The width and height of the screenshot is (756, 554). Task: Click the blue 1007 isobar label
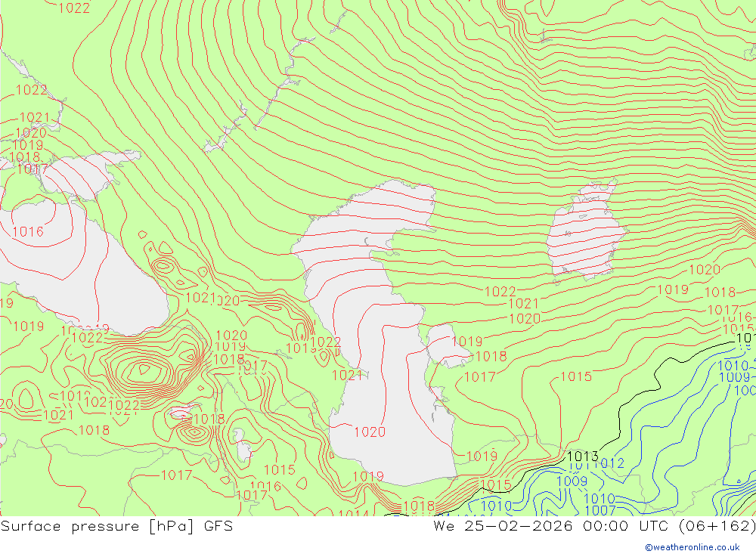(600, 511)
